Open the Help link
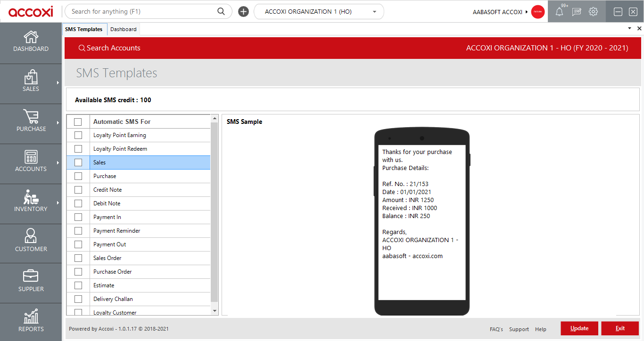644x341 pixels. [x=541, y=329]
